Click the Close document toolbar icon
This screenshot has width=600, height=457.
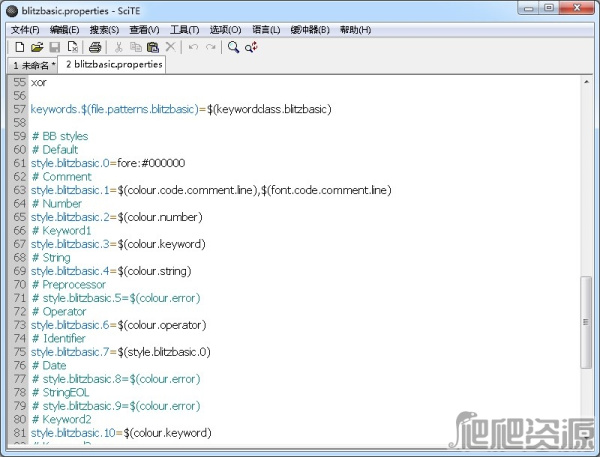[x=73, y=47]
